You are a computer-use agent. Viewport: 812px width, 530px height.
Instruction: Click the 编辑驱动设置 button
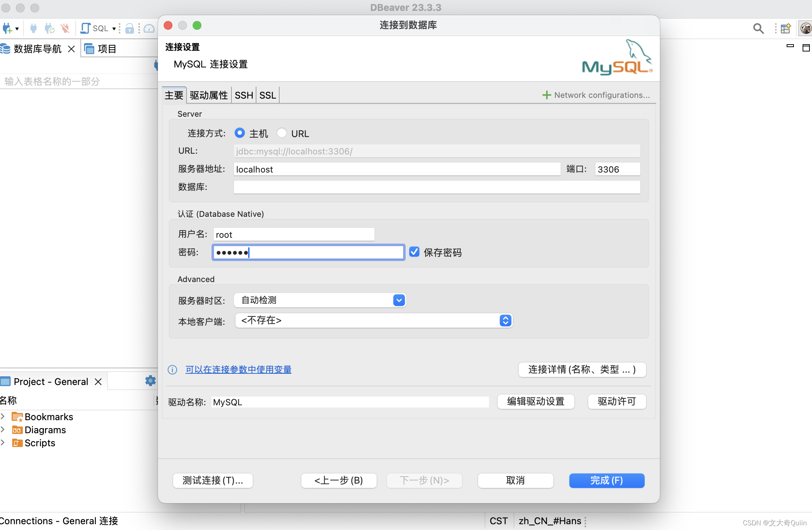point(536,401)
